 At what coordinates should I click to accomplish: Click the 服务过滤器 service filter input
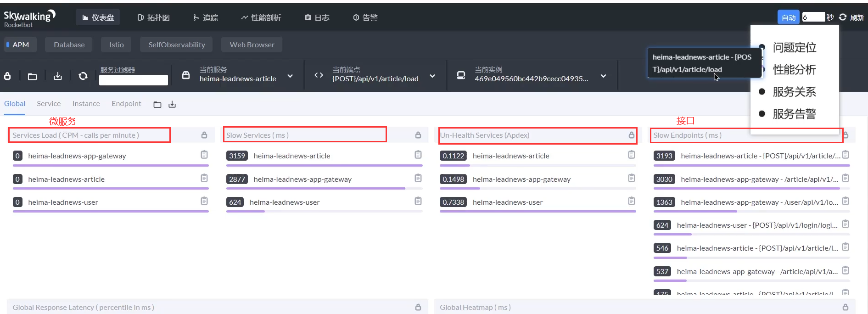click(x=134, y=80)
